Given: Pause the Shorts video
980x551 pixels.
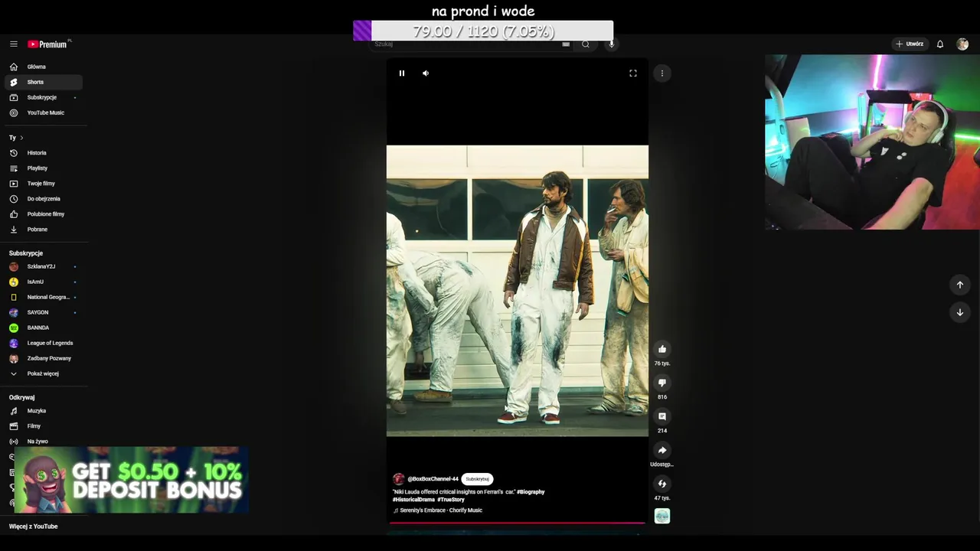Looking at the screenshot, I should tap(402, 73).
